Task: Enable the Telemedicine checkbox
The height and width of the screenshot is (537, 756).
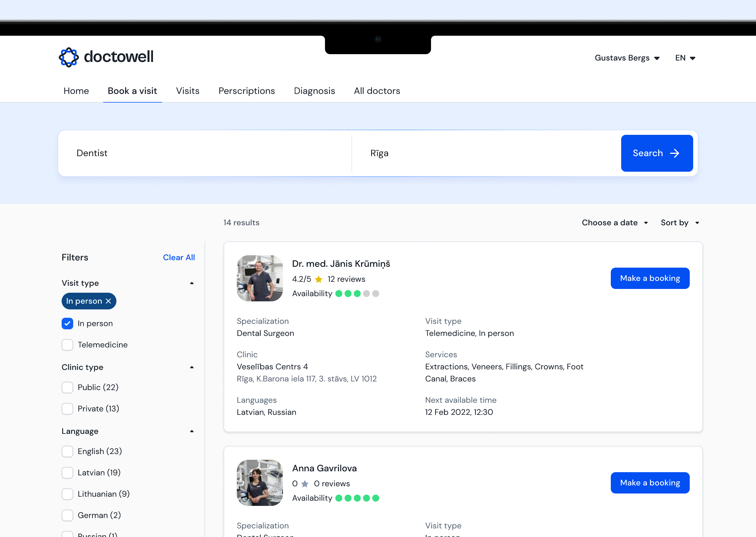Action: point(67,345)
